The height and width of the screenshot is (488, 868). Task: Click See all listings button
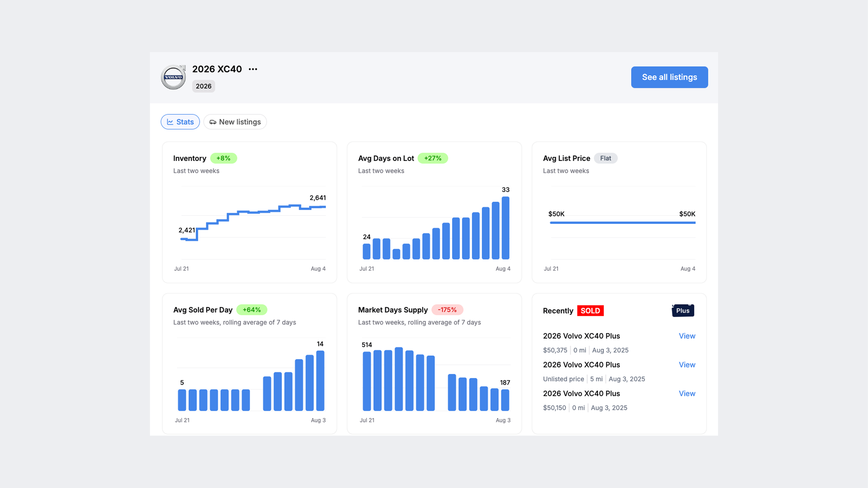(669, 77)
